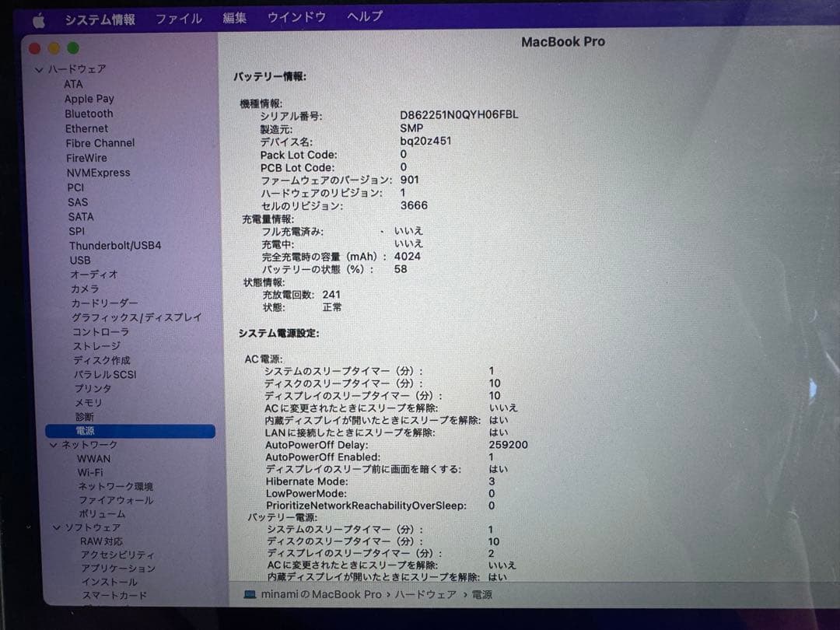The image size is (840, 630).
Task: Select コントローラ in the sidebar
Action: tap(100, 331)
